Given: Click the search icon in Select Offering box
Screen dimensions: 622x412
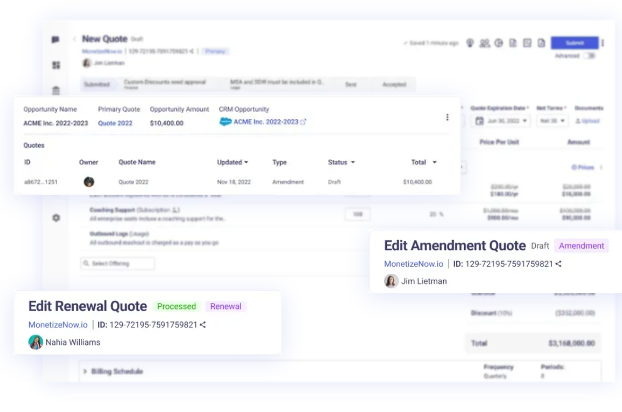Looking at the screenshot, I should [x=86, y=263].
